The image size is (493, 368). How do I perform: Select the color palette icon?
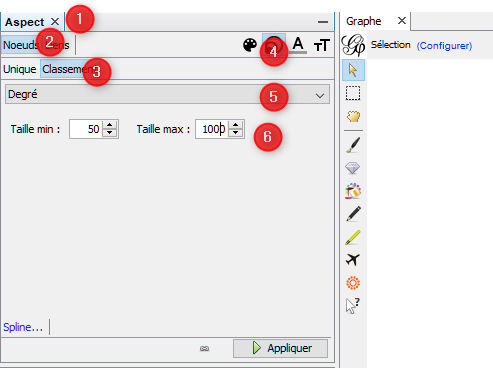[x=250, y=45]
